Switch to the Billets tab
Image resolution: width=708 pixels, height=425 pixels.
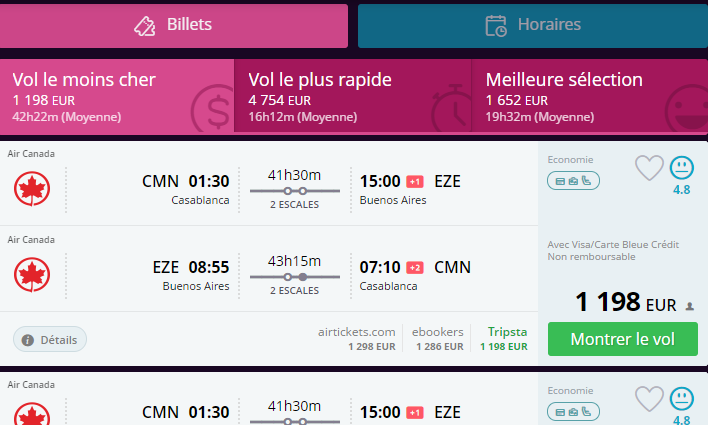pyautogui.click(x=173, y=26)
